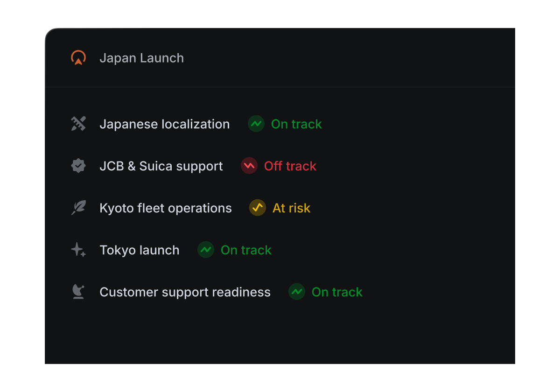Click the orange Japan Launch initiative icon
This screenshot has width=560, height=392.
(78, 58)
